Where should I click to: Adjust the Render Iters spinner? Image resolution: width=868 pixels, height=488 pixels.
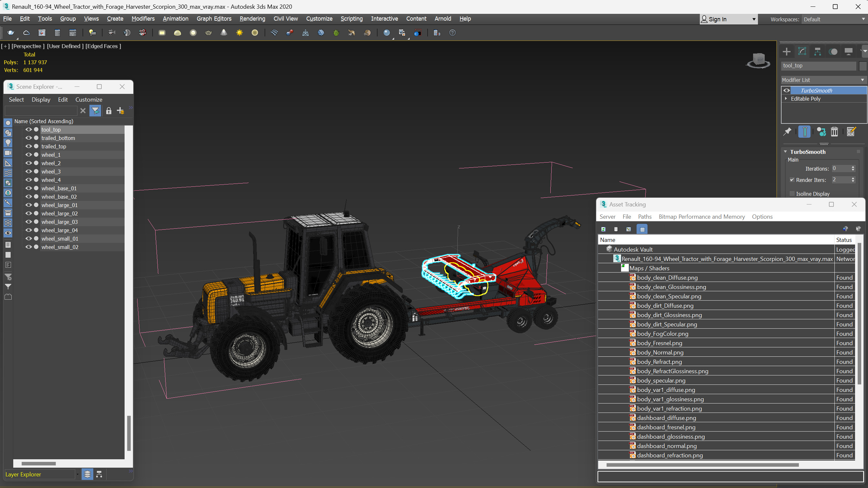853,180
